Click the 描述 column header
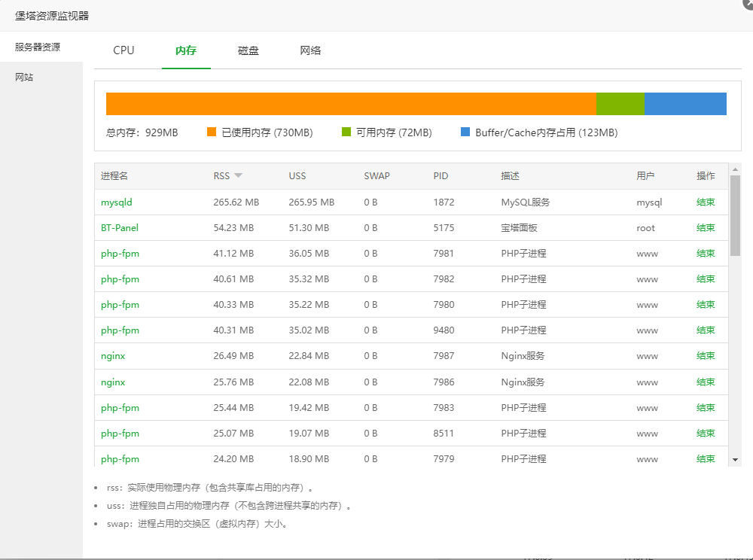Screen dimensions: 753x560 point(510,175)
